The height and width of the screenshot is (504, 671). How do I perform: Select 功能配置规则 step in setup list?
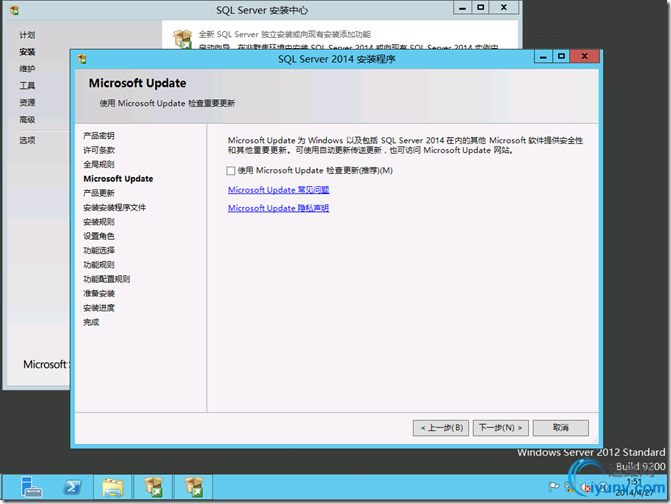[x=107, y=279]
